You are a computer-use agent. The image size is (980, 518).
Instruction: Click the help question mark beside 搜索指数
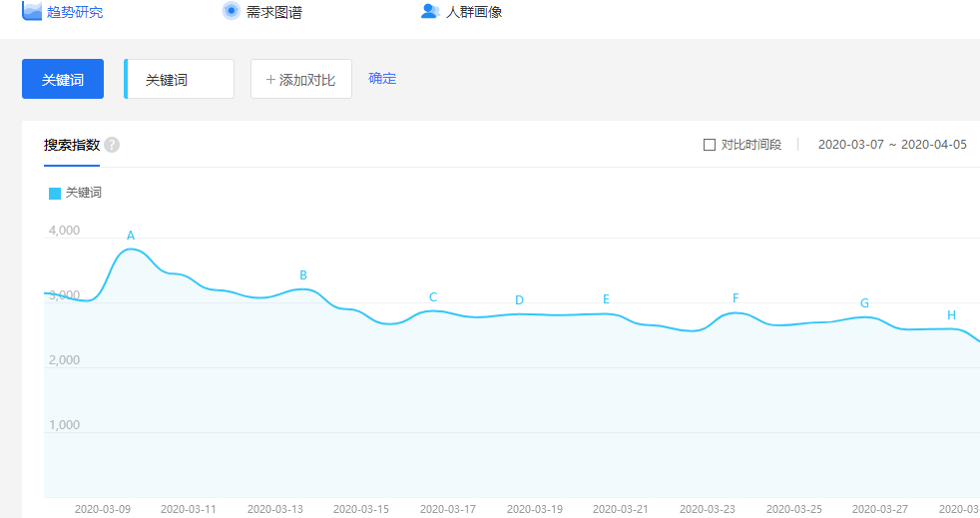point(112,145)
